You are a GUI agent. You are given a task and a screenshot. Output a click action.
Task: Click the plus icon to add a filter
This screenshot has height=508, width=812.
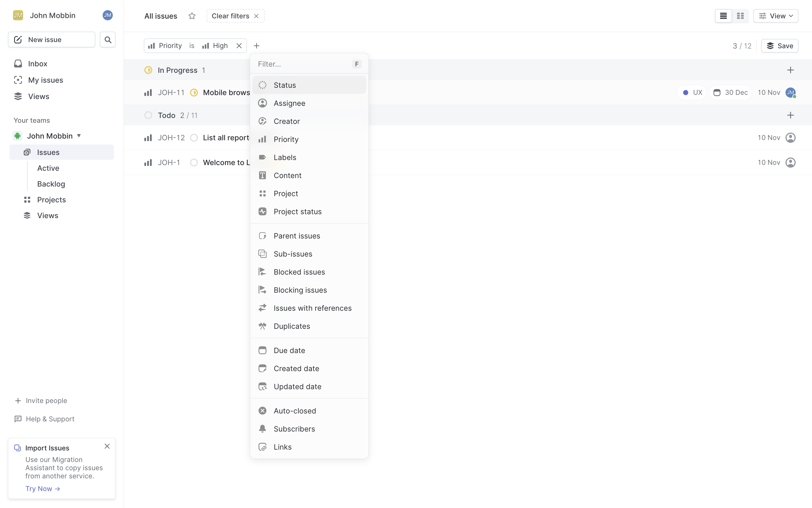[256, 46]
